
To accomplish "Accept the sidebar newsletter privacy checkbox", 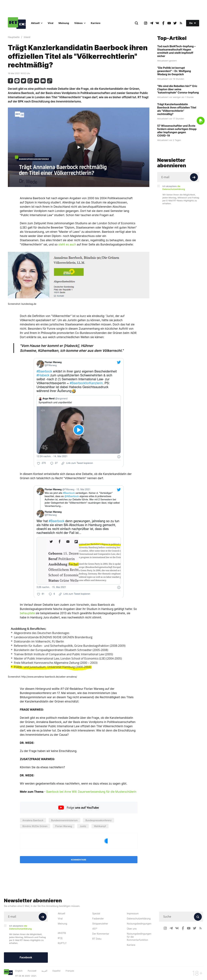I will tap(159, 186).
